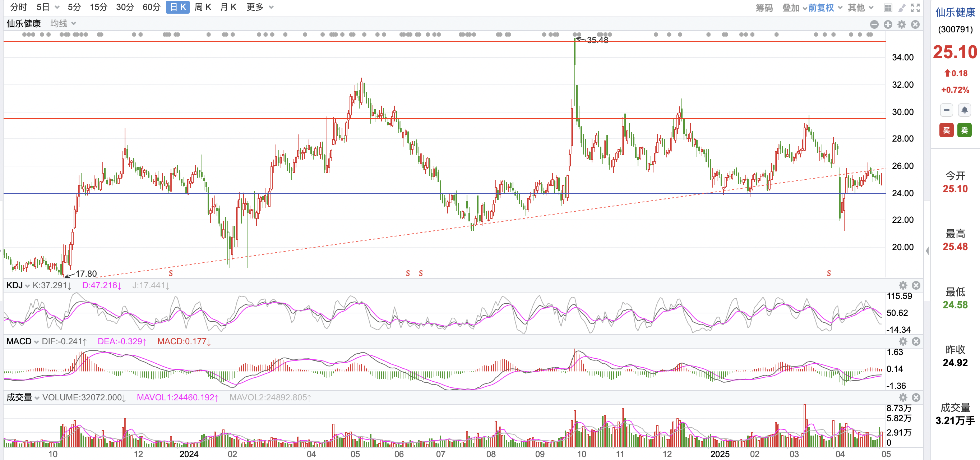Zoom out chart with minus circle icon
Image resolution: width=980 pixels, height=460 pixels.
pyautogui.click(x=874, y=25)
